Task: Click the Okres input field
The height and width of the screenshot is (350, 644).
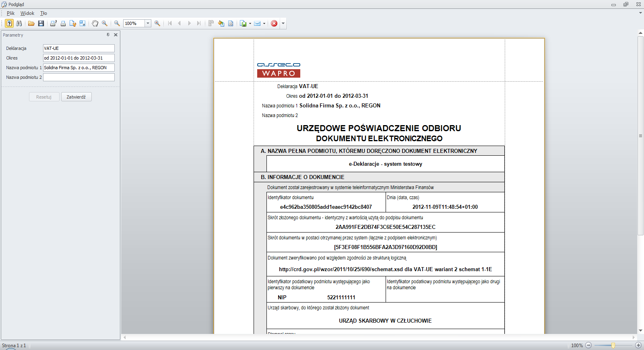Action: pyautogui.click(x=79, y=58)
